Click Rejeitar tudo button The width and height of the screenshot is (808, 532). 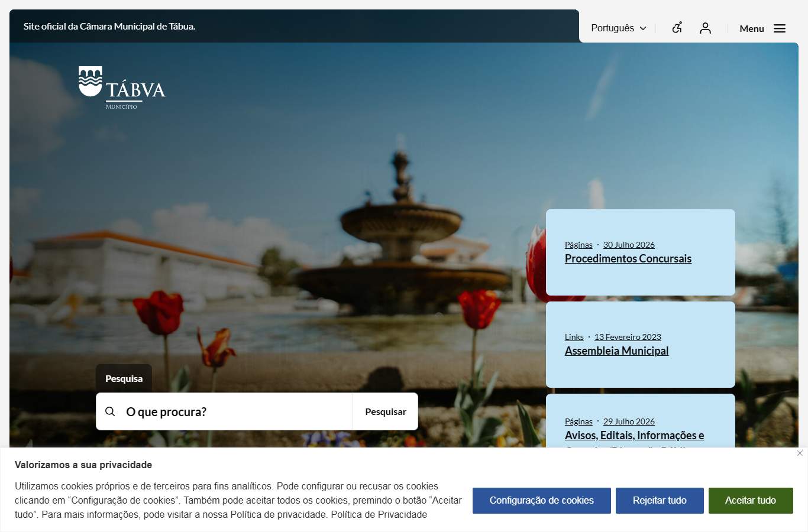(660, 501)
